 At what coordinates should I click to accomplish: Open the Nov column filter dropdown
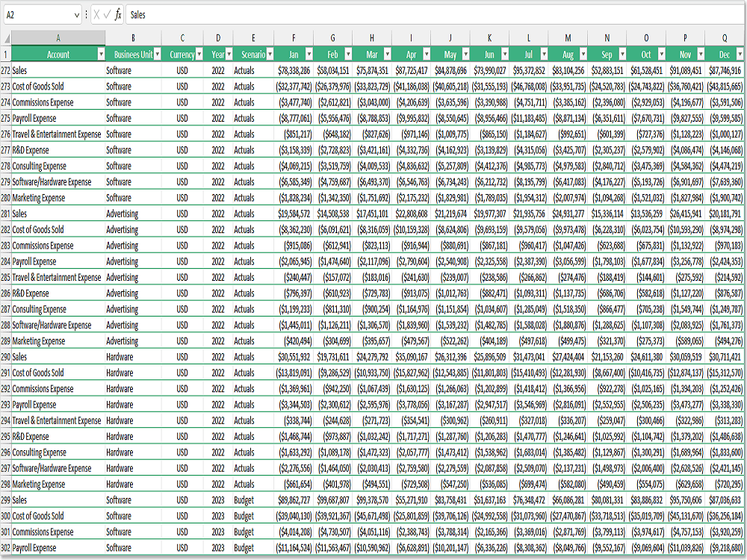pyautogui.click(x=701, y=55)
